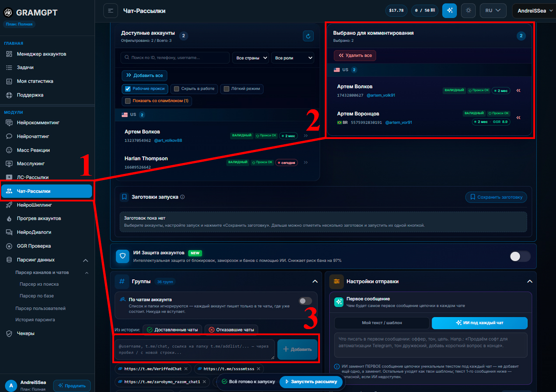The width and height of the screenshot is (556, 392).
Task: Click the Группы hash icon
Action: point(122,281)
